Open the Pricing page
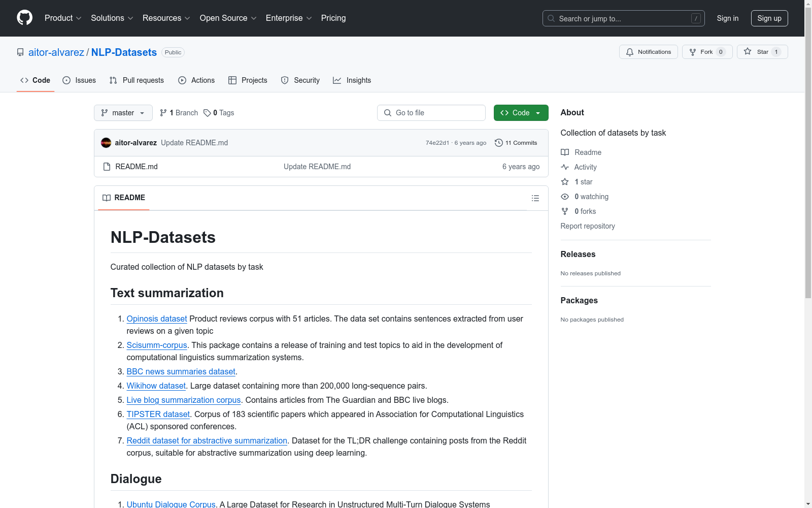The height and width of the screenshot is (508, 812). [333, 18]
